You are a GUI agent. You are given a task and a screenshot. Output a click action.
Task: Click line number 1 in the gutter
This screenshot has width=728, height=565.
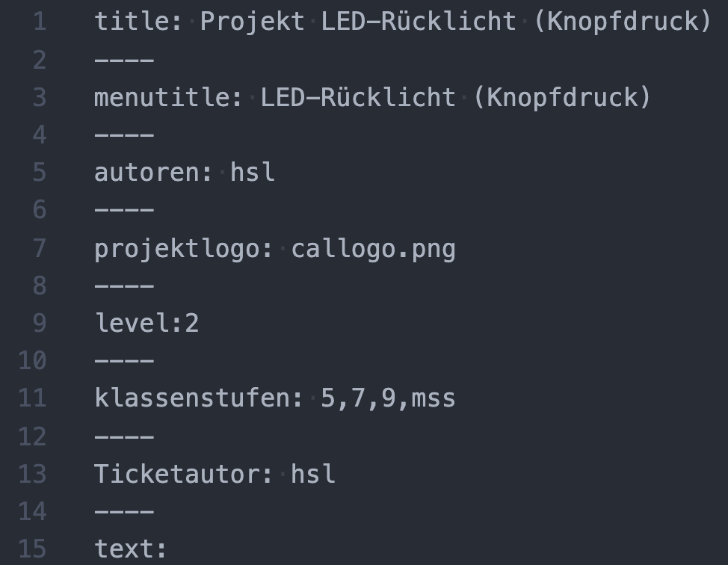[x=39, y=21]
